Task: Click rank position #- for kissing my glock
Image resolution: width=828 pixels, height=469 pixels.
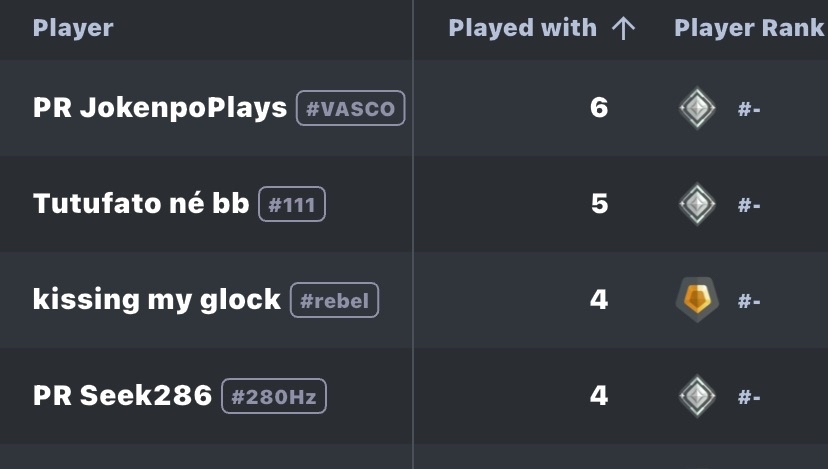Action: pos(749,301)
